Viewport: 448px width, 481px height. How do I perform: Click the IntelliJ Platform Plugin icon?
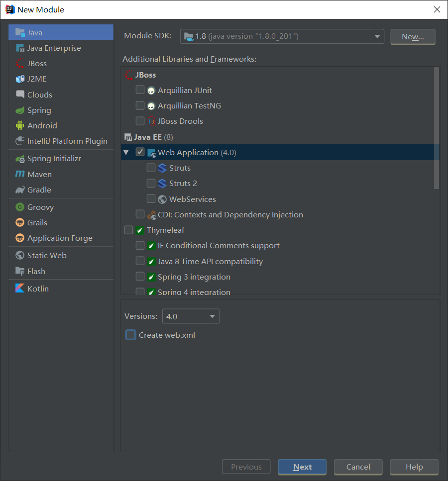pos(20,141)
